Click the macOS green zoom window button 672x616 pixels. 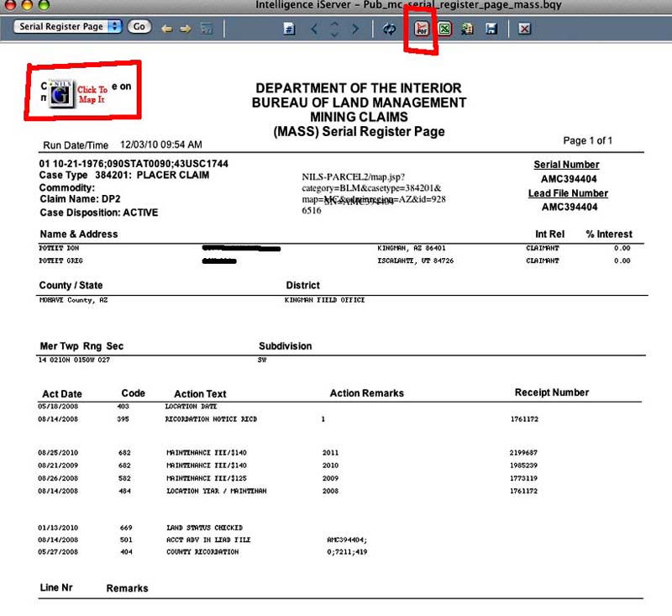[44, 4]
